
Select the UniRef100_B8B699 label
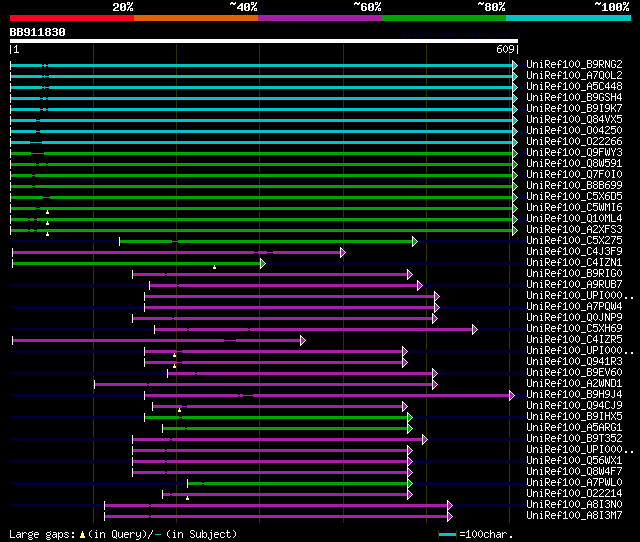[x=574, y=186]
